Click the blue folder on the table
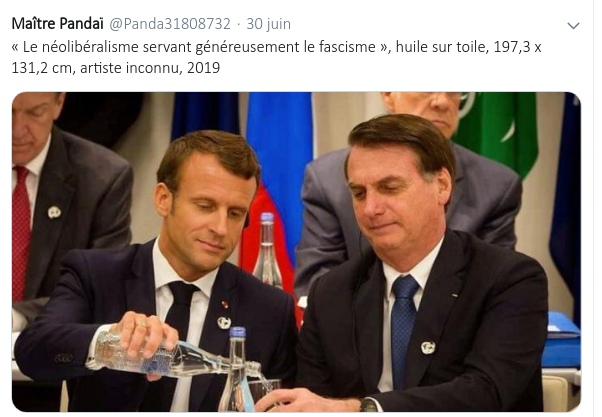This screenshot has height=417, width=602. (561, 340)
